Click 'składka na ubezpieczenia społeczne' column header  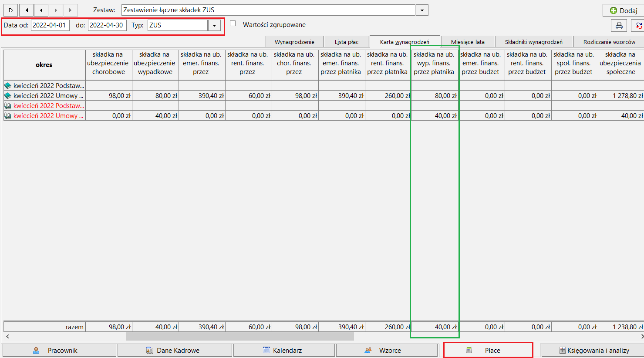[621, 65]
